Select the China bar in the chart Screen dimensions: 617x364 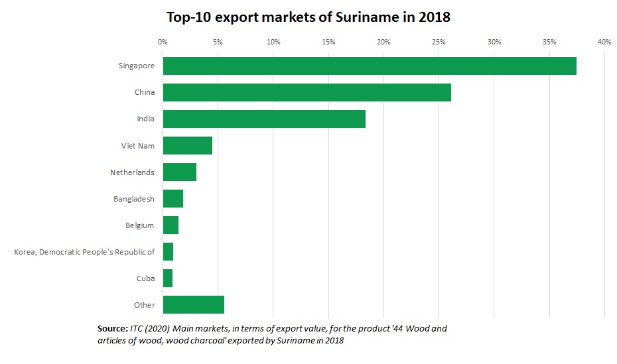307,92
